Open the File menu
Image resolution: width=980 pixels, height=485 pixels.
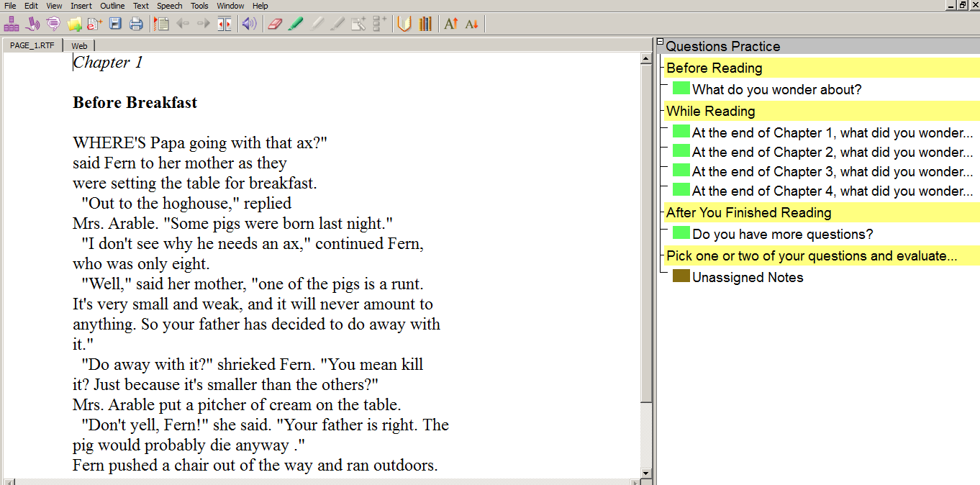point(10,6)
